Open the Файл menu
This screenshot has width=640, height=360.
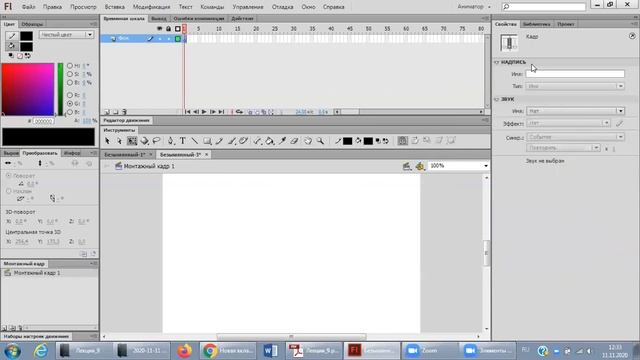pyautogui.click(x=28, y=7)
